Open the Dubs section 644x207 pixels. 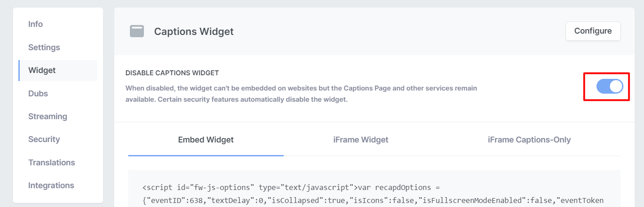click(38, 94)
